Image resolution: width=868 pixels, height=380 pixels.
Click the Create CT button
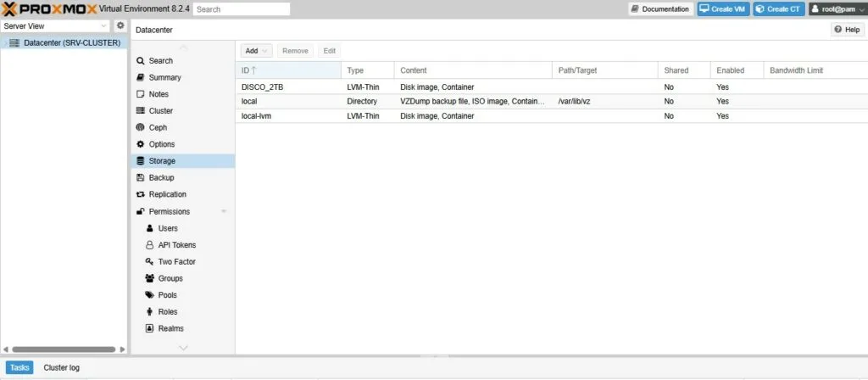779,8
